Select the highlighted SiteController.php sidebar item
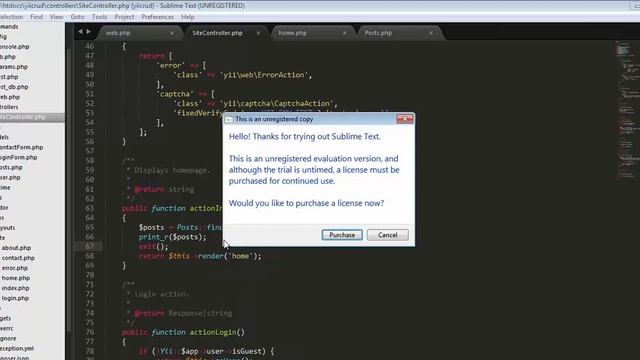 point(32,117)
